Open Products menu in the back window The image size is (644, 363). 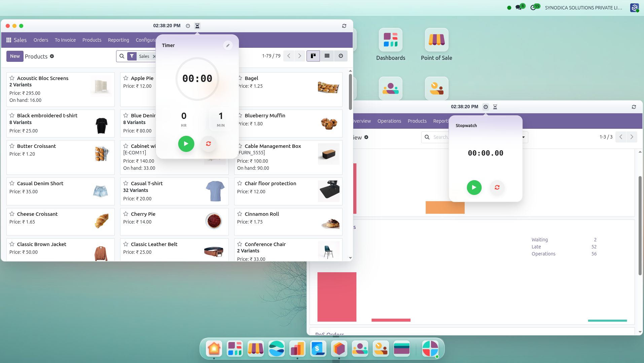[x=417, y=121]
